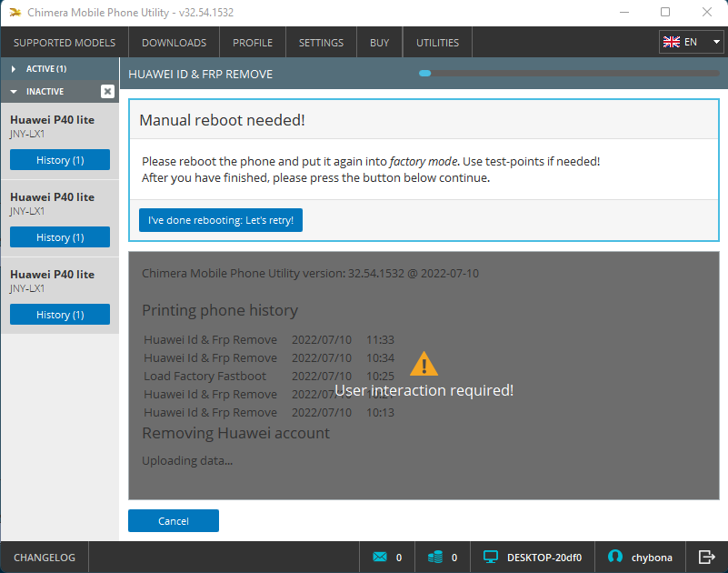This screenshot has height=573, width=728.
Task: Click the DESKTOP-20df0 computer name
Action: 544,558
